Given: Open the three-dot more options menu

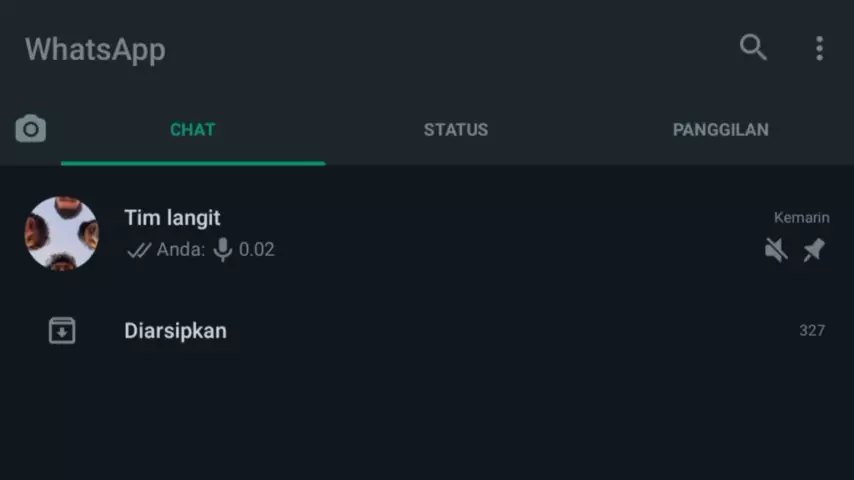Looking at the screenshot, I should (819, 48).
